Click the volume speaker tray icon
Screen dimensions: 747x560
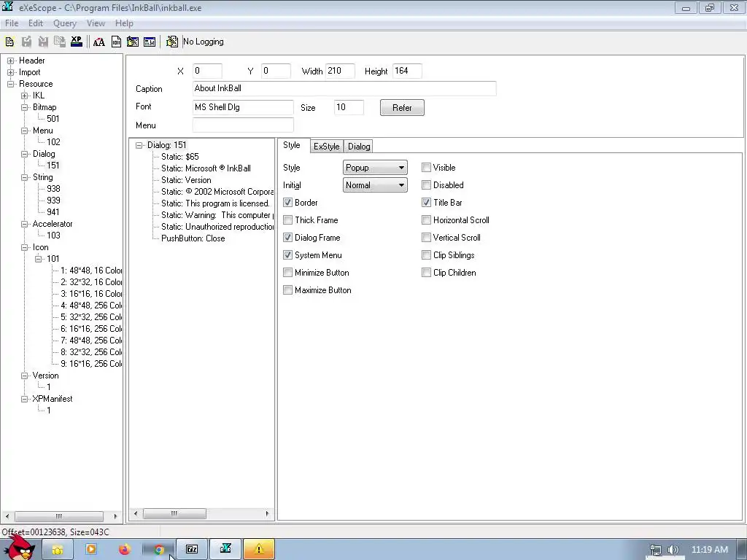(673, 551)
